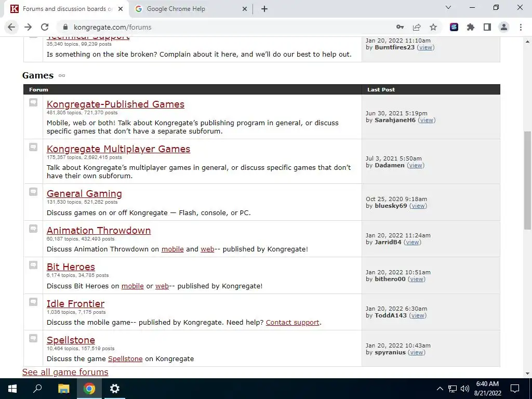Click speech bubble icon beside General Gaming
Screen dimensions: 532x399
pos(33,192)
